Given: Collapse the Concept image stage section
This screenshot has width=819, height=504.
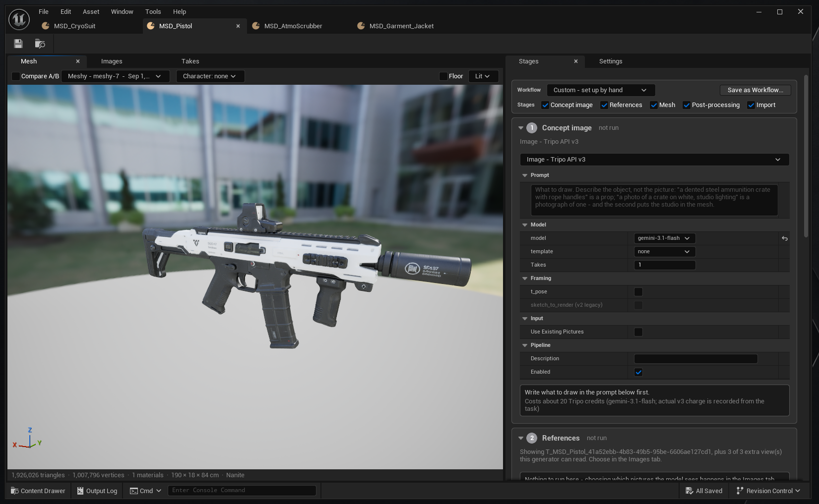Looking at the screenshot, I should point(521,128).
